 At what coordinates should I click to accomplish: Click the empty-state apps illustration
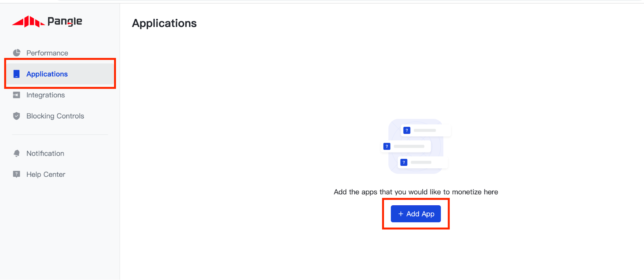click(x=416, y=146)
